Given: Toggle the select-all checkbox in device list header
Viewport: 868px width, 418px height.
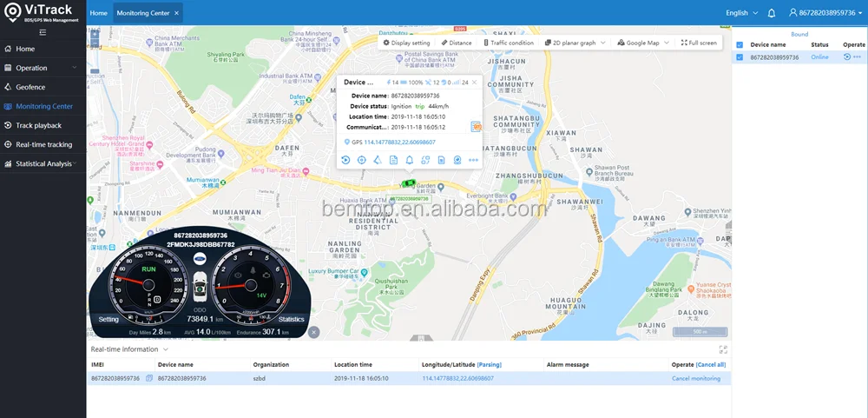Looking at the screenshot, I should click(x=740, y=44).
